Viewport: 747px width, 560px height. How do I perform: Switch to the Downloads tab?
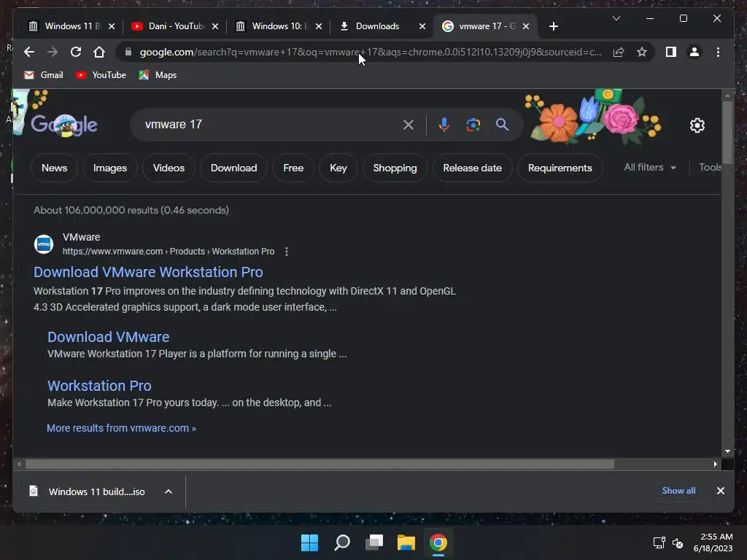pos(376,26)
